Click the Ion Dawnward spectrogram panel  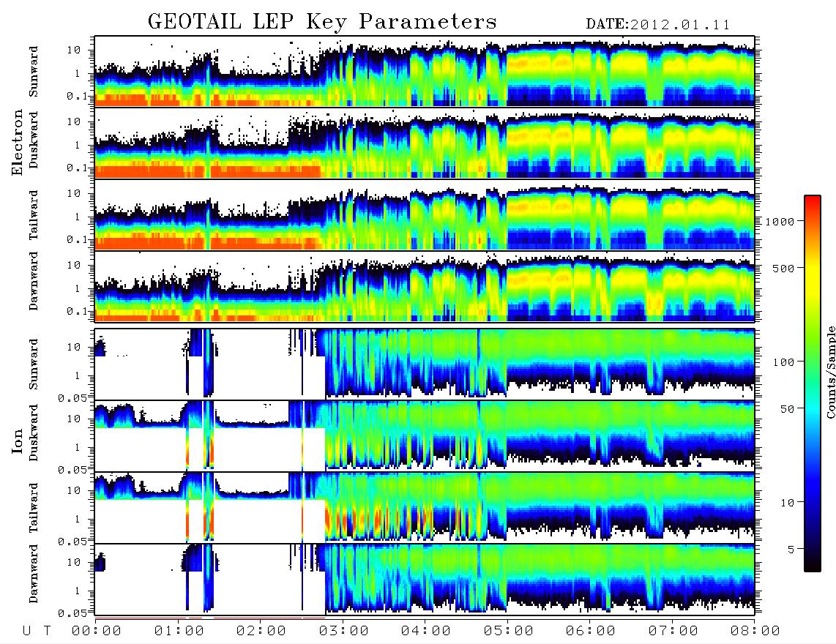pyautogui.click(x=425, y=579)
